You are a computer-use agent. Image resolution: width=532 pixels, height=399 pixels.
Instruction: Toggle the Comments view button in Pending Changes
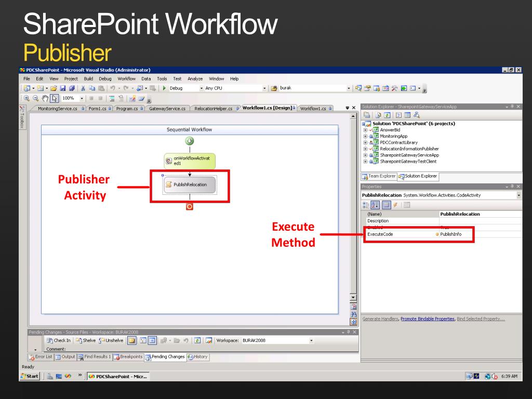[131, 340]
